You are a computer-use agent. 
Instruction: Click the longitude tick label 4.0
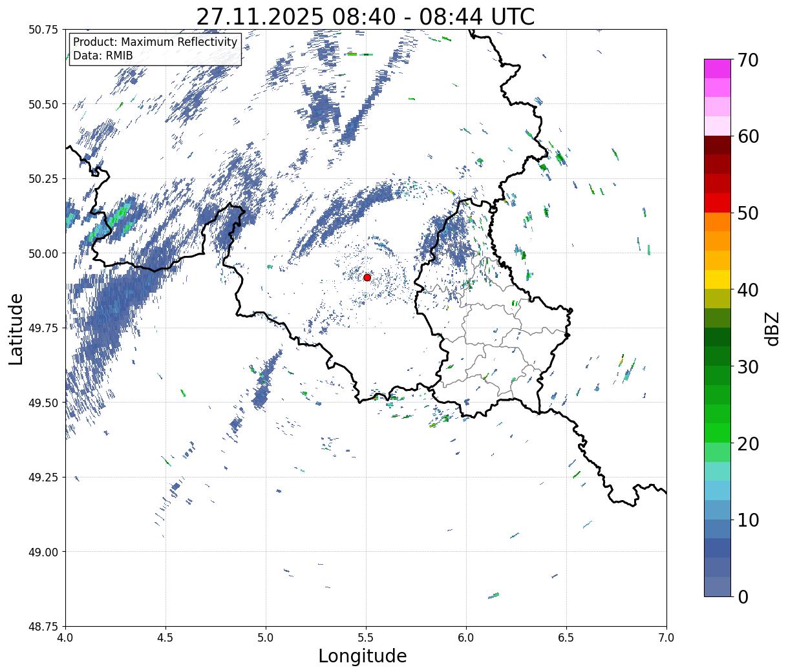pyautogui.click(x=66, y=638)
